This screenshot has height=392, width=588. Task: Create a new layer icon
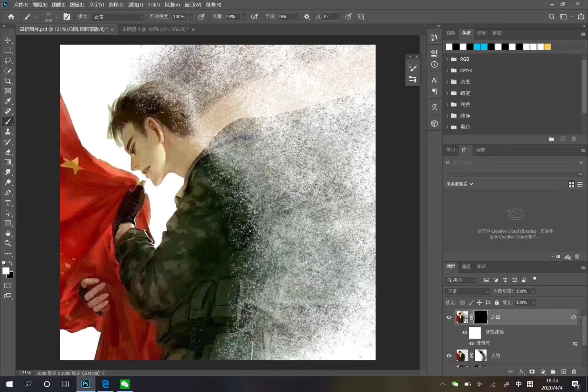pyautogui.click(x=564, y=372)
